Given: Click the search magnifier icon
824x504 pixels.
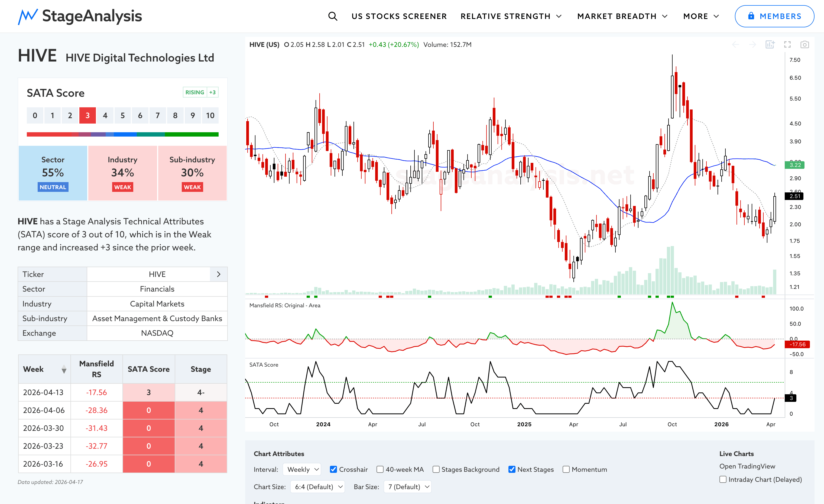Looking at the screenshot, I should click(332, 16).
